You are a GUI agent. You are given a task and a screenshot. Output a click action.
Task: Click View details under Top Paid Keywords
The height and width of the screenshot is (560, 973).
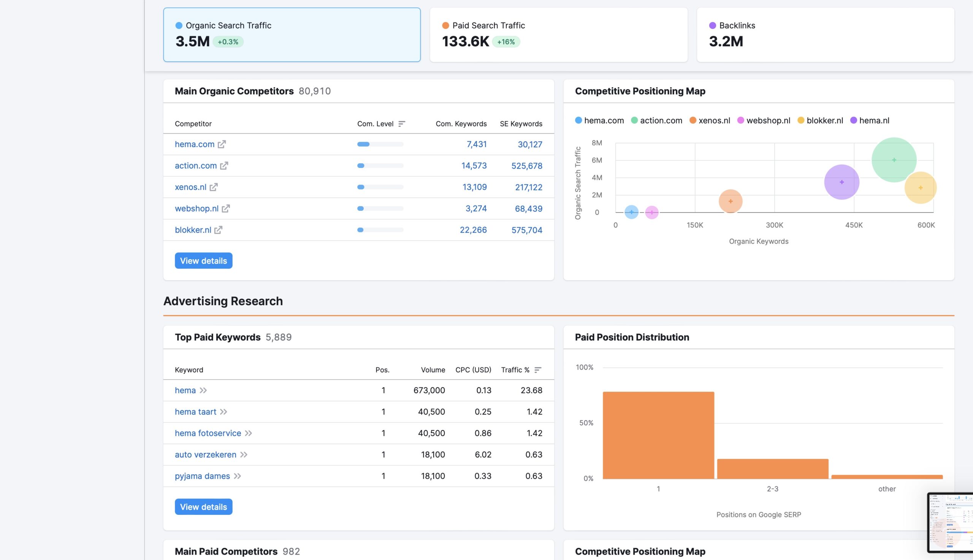point(203,507)
